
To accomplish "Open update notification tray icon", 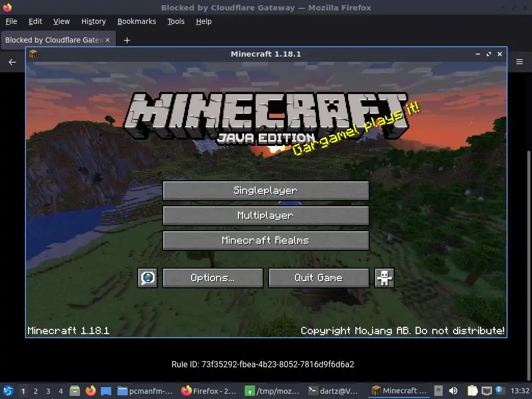I will pos(499,390).
